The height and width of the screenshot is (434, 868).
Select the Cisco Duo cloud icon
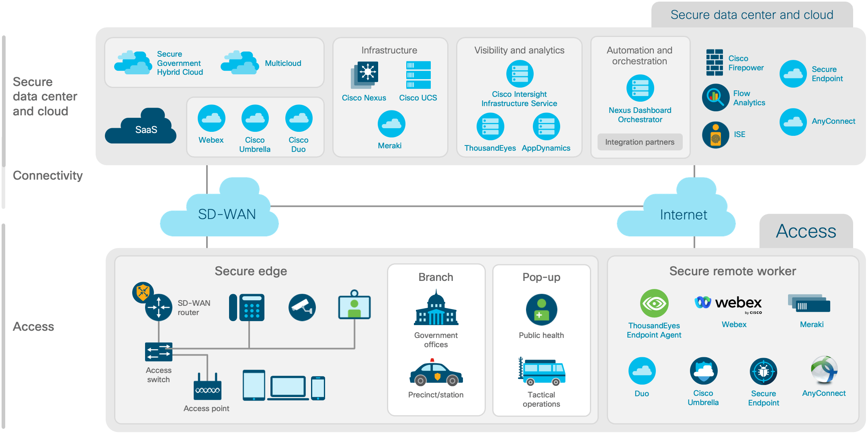click(x=299, y=118)
